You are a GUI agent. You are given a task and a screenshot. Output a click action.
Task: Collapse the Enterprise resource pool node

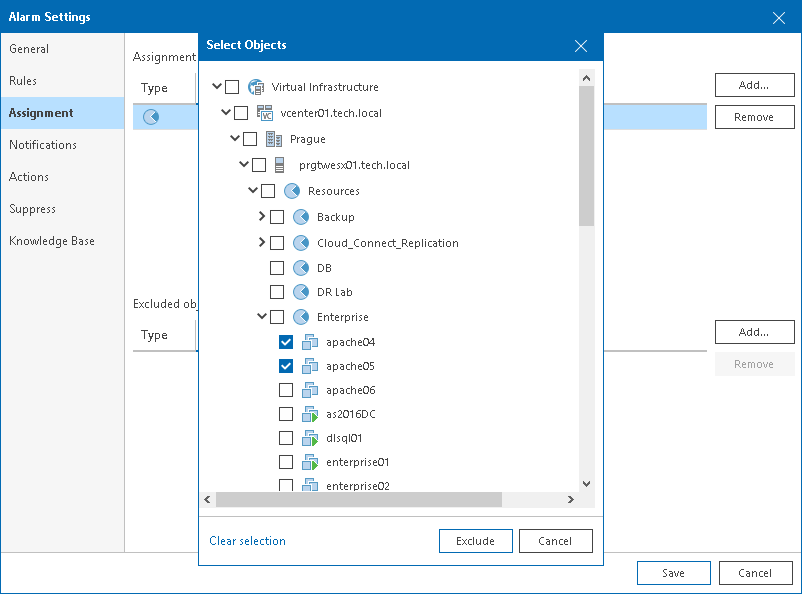pyautogui.click(x=262, y=317)
